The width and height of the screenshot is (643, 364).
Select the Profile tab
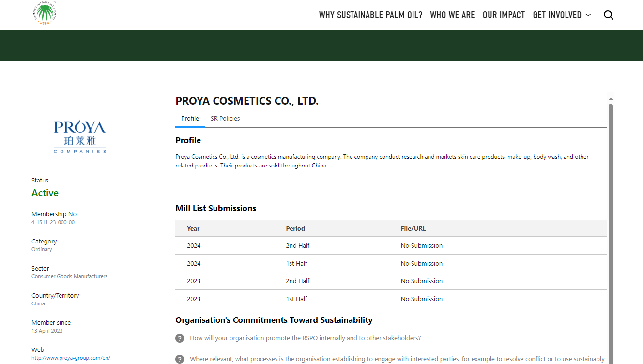coord(190,119)
